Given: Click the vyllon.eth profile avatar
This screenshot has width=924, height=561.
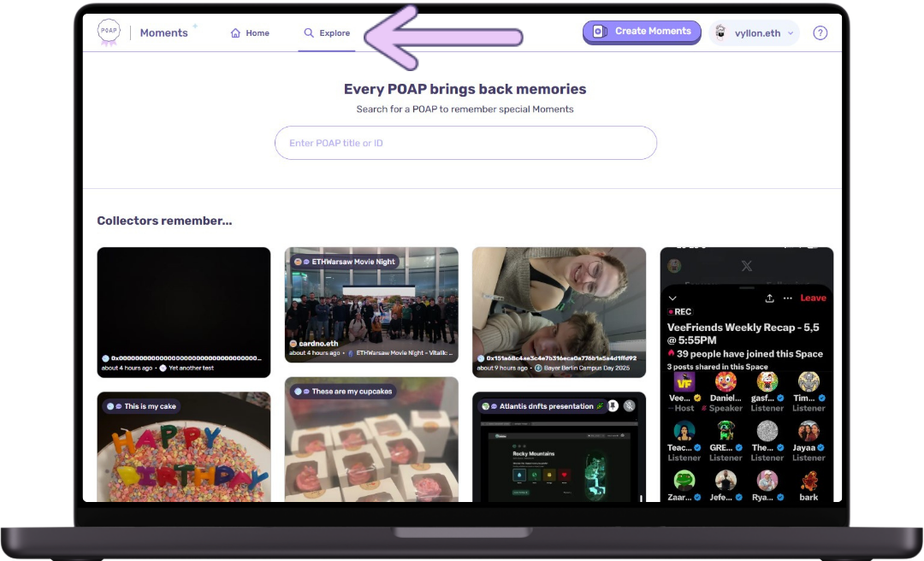Looking at the screenshot, I should [x=721, y=32].
